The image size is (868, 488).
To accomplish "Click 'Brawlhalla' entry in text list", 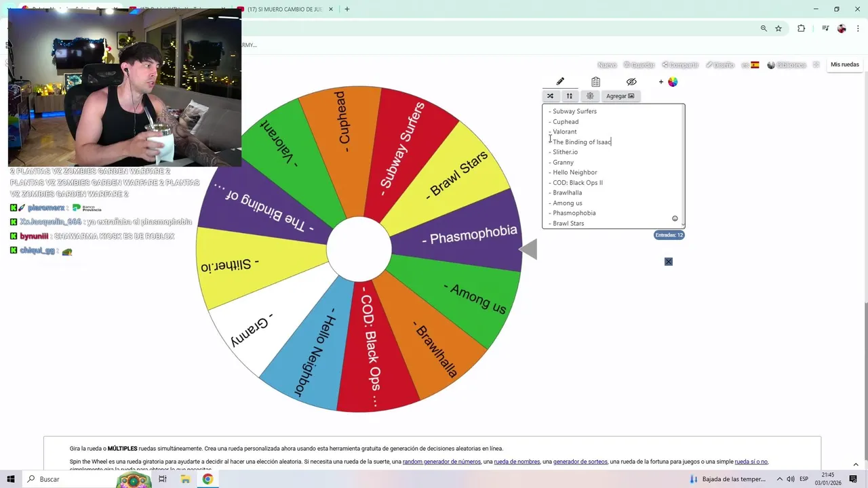I will (567, 192).
